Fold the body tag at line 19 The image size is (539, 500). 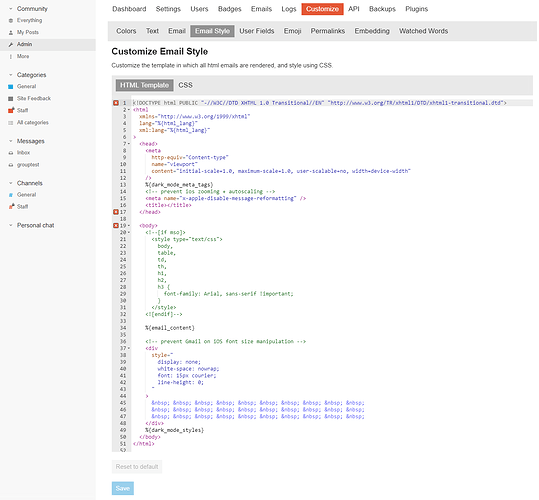click(129, 225)
